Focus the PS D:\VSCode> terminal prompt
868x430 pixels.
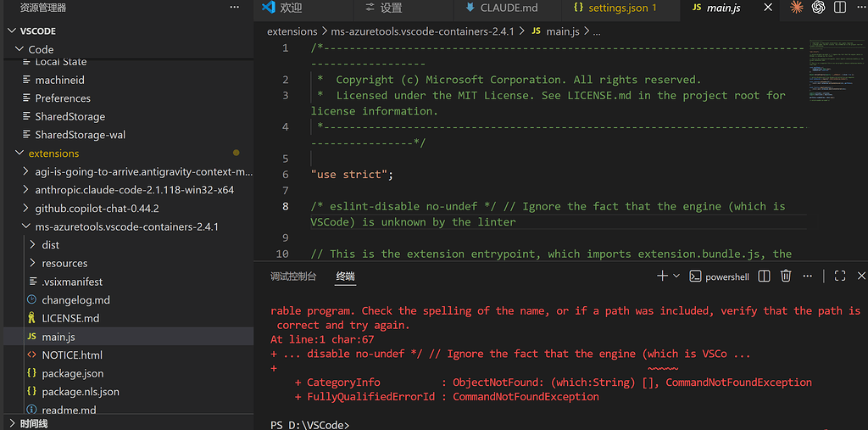click(310, 425)
